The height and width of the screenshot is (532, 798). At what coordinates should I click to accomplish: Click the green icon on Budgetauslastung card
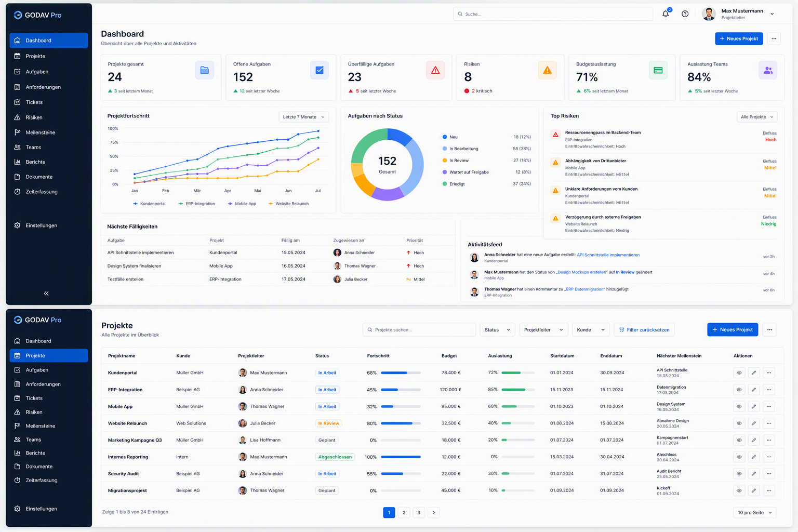tap(658, 70)
